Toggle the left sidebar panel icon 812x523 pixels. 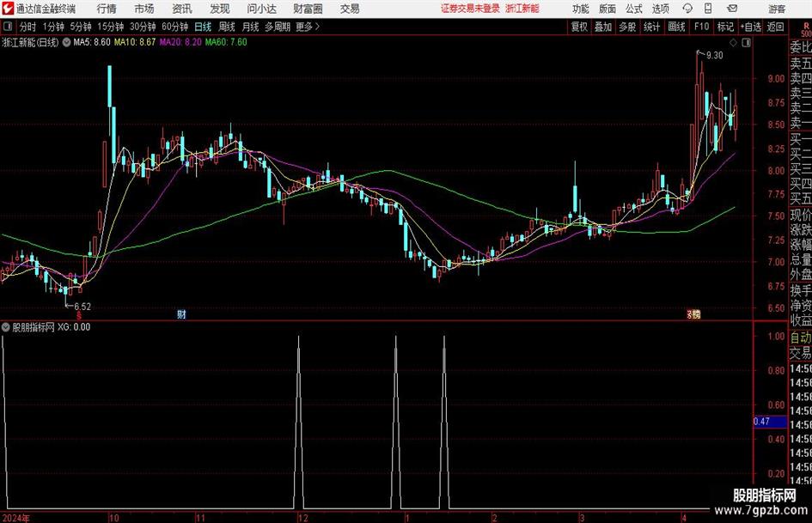point(8,27)
